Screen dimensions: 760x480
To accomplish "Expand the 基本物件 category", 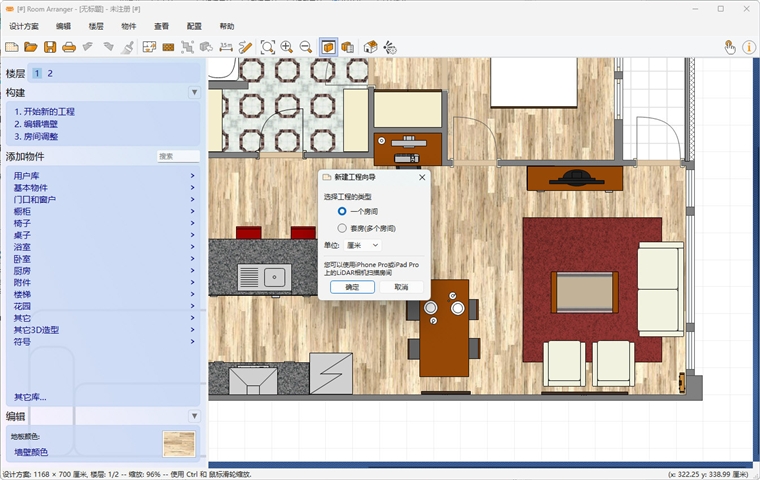I will pos(104,188).
